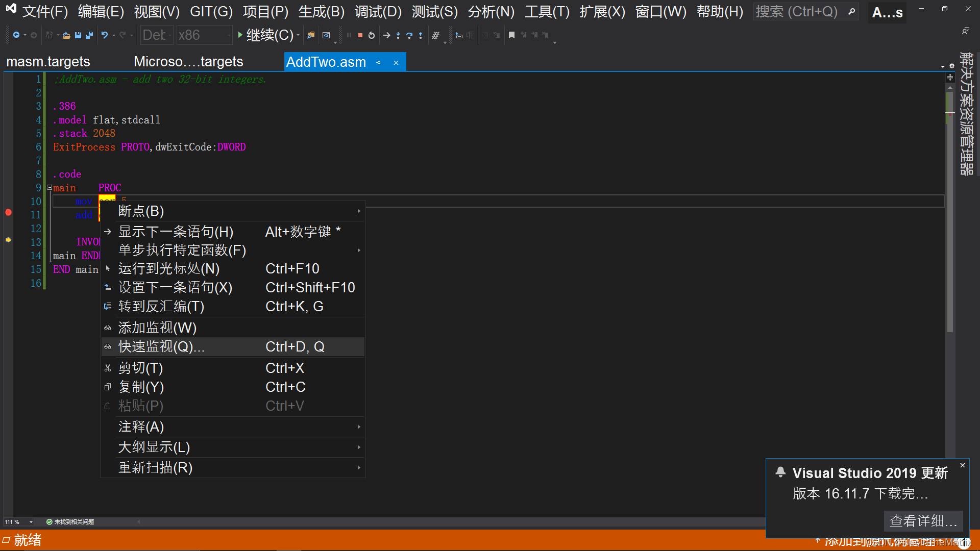
Task: Expand the Undo history dropdown arrow
Action: pyautogui.click(x=113, y=35)
